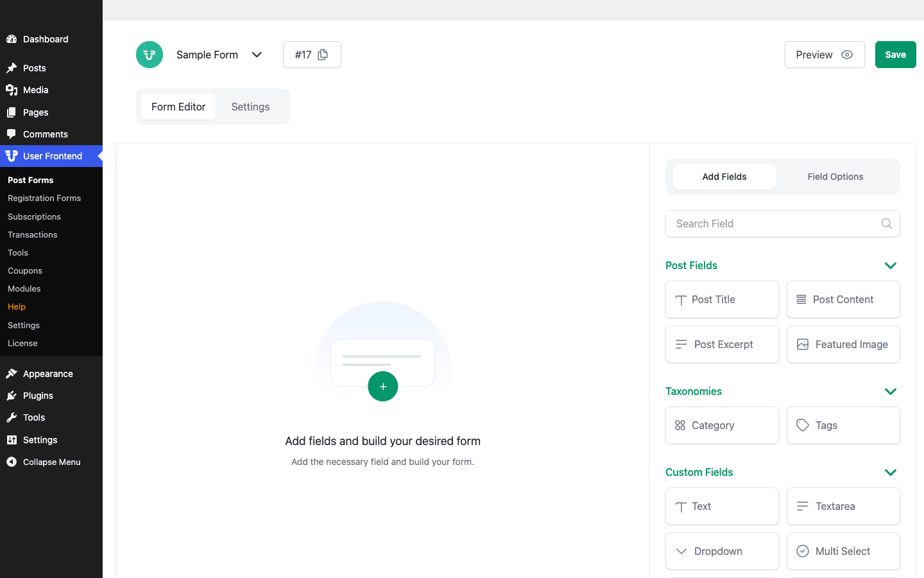Click in the Search Field input
This screenshot has width=924, height=578.
click(783, 223)
